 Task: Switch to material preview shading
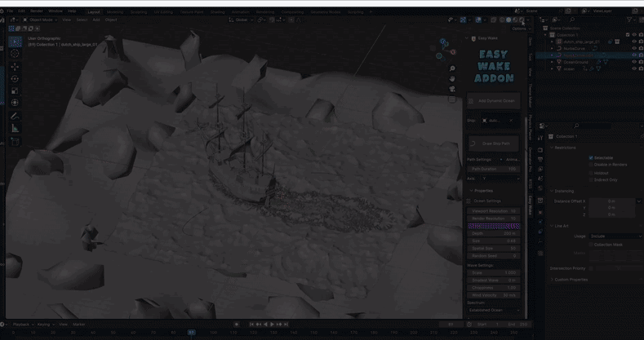pos(515,20)
